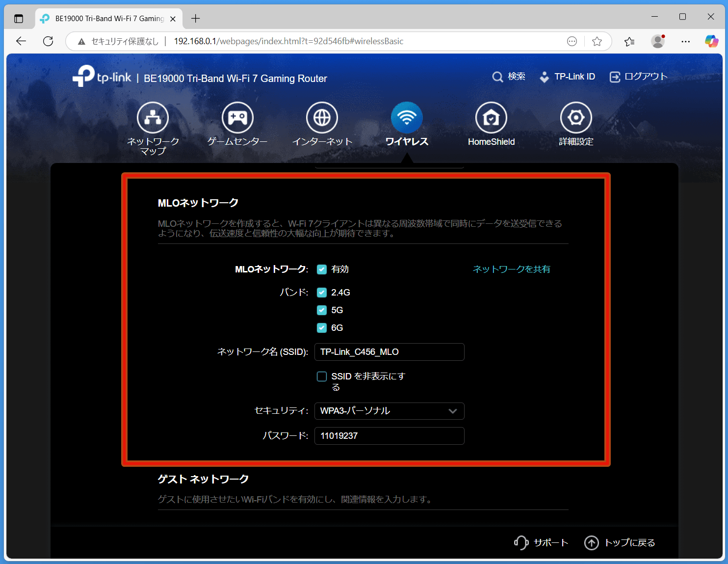The height and width of the screenshot is (564, 728).
Task: Disable the MLO network 有効 checkbox
Action: (x=322, y=269)
